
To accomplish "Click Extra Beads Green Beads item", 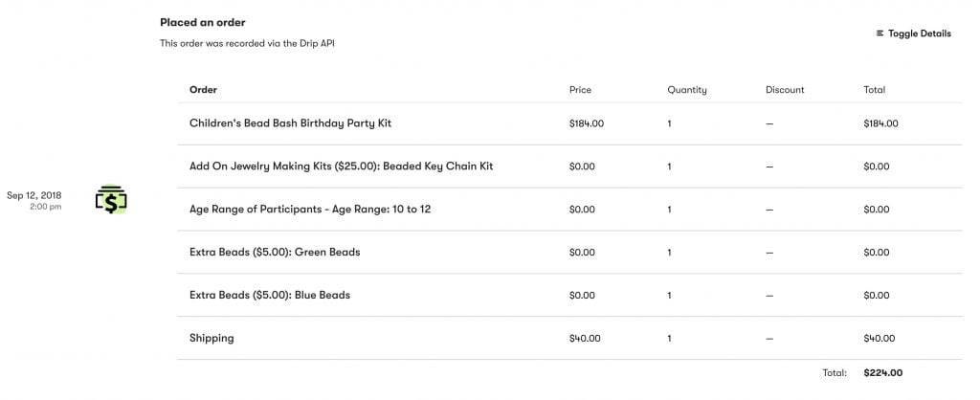I will 275,253.
